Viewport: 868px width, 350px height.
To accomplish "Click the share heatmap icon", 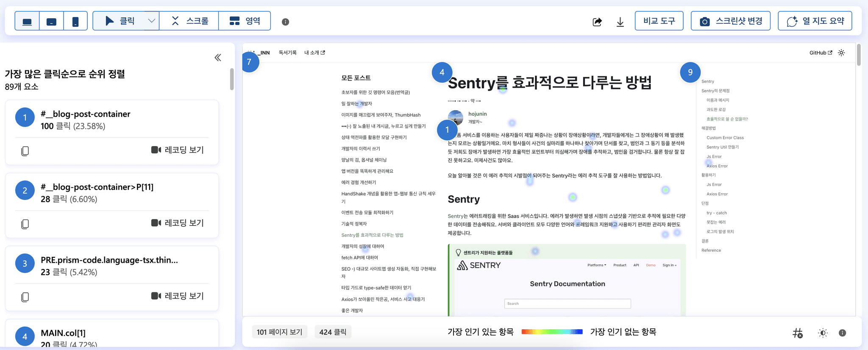I will point(597,22).
